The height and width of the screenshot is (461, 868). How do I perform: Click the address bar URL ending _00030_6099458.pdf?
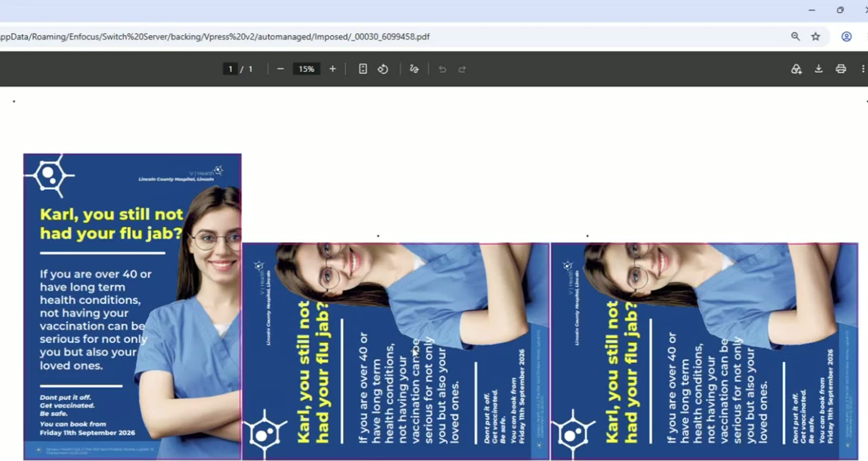tap(215, 36)
